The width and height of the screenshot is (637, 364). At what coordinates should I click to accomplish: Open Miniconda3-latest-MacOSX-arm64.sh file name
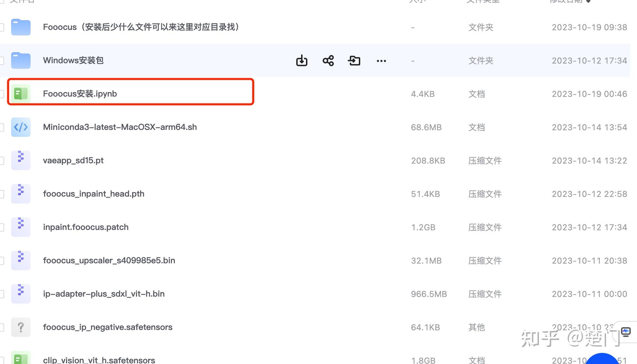120,127
